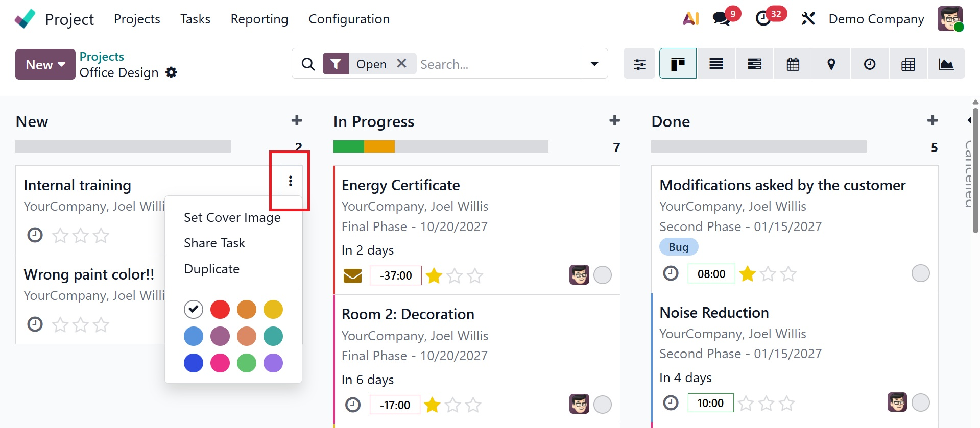The width and height of the screenshot is (980, 428).
Task: Expand the search options dropdown arrow
Action: [x=594, y=64]
